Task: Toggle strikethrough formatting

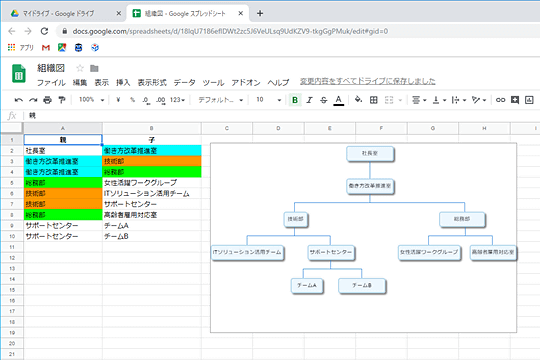Action: 324,100
